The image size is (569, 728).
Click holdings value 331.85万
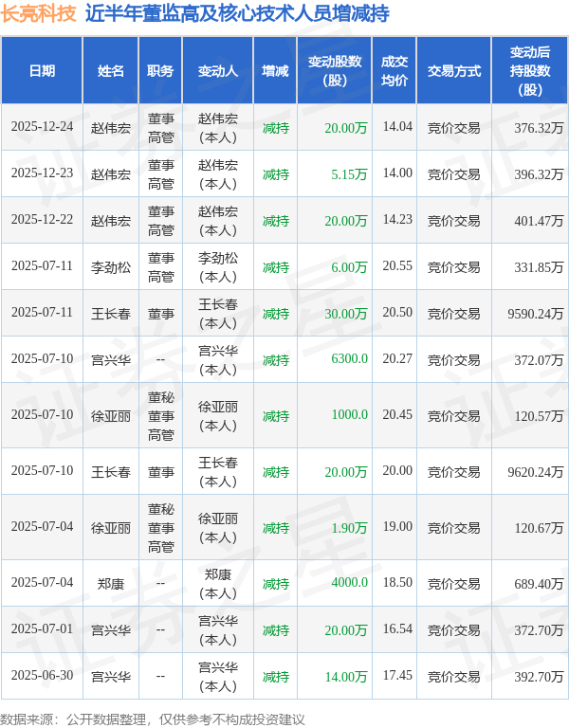pos(539,267)
